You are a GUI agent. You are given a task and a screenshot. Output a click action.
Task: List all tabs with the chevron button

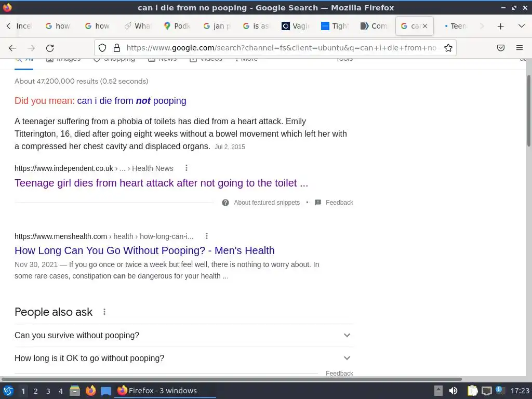pos(522,26)
